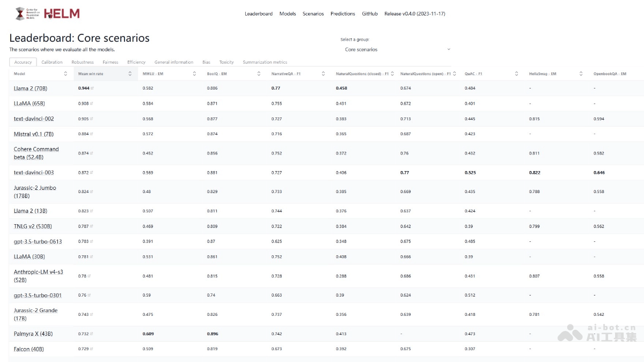644x362 pixels.
Task: Click the Release v0.4.0 (2023-11-17) link
Action: click(x=414, y=14)
